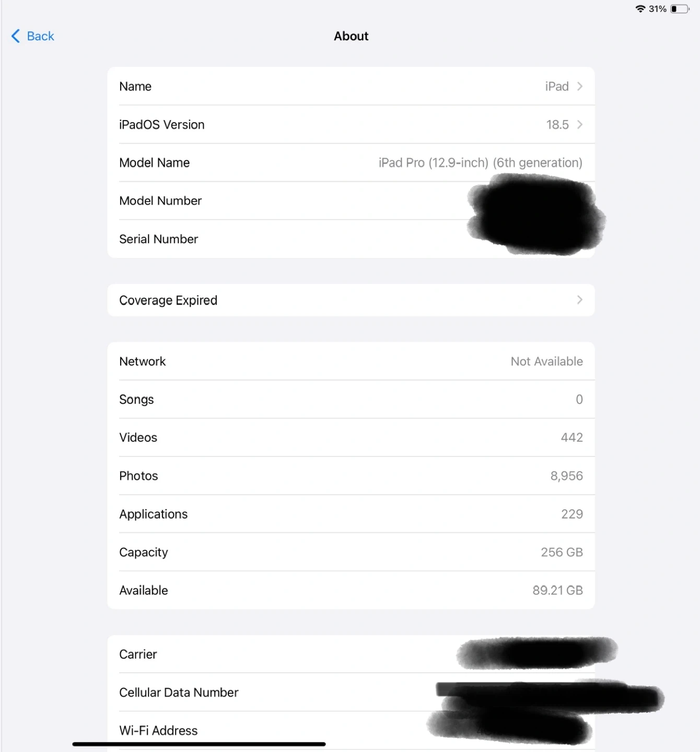Tap the Serial Number row
This screenshot has width=700, height=752.
351,239
